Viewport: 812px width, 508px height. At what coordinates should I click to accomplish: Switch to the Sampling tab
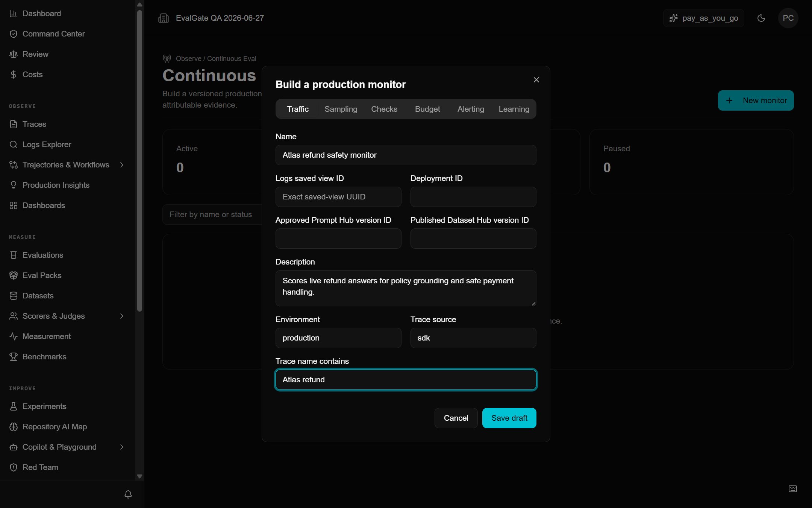point(341,109)
